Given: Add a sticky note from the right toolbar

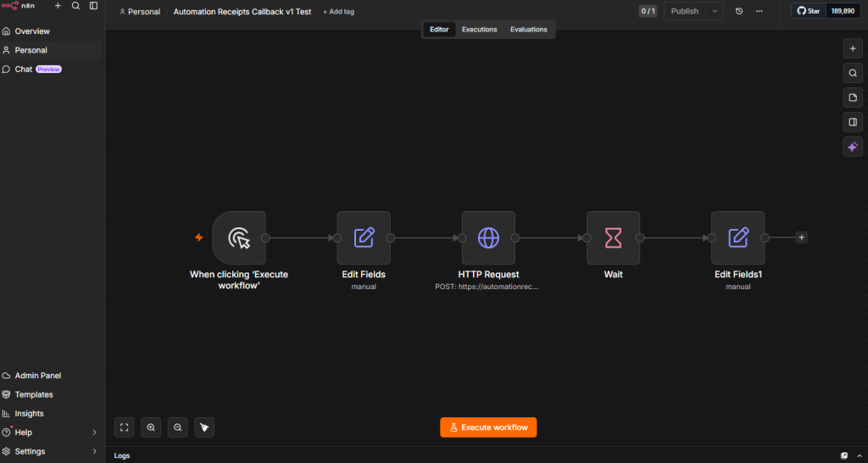Looking at the screenshot, I should [x=853, y=98].
